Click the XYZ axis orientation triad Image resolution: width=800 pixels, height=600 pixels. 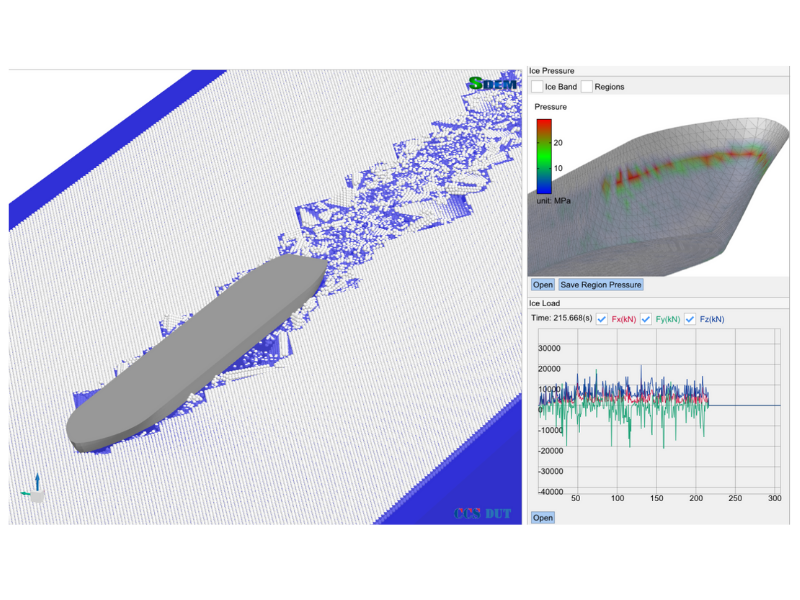tap(32, 487)
